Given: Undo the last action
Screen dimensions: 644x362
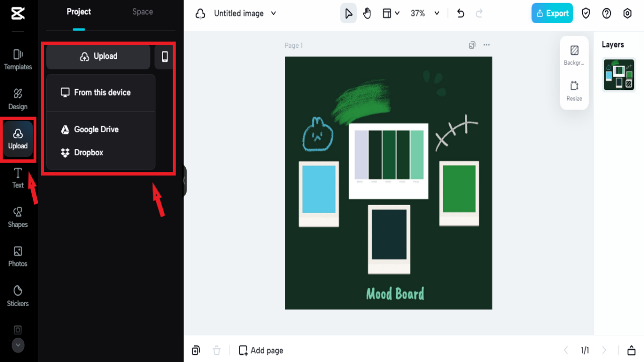Looking at the screenshot, I should click(x=460, y=13).
